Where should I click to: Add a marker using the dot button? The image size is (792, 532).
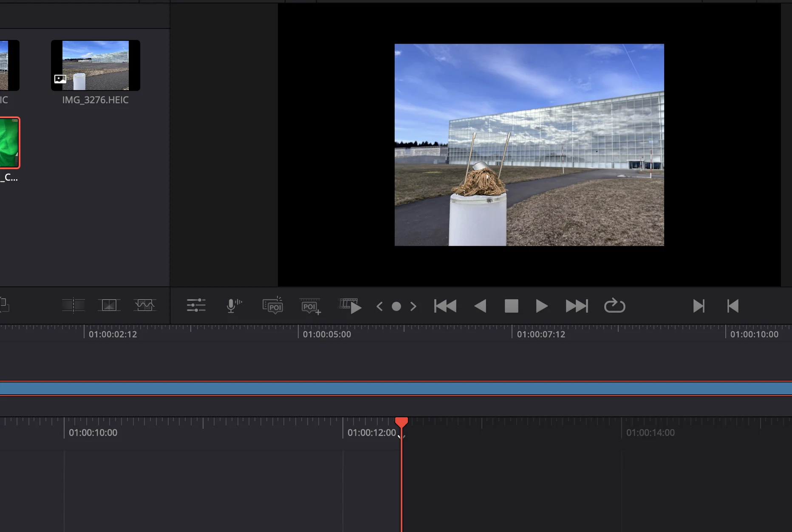(x=396, y=306)
